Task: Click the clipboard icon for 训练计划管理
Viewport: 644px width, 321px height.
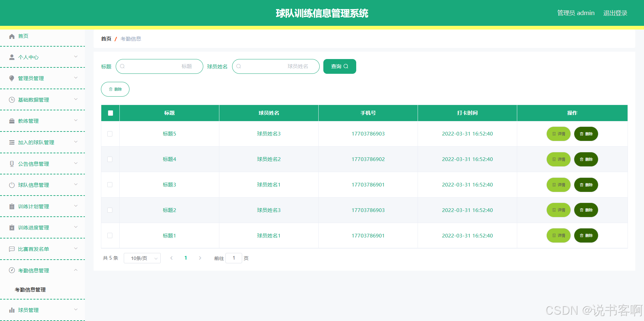Action: click(12, 206)
